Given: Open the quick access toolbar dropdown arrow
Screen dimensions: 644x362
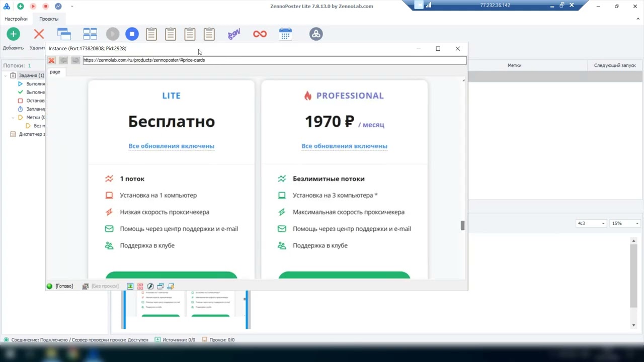Looking at the screenshot, I should pos(71,6).
